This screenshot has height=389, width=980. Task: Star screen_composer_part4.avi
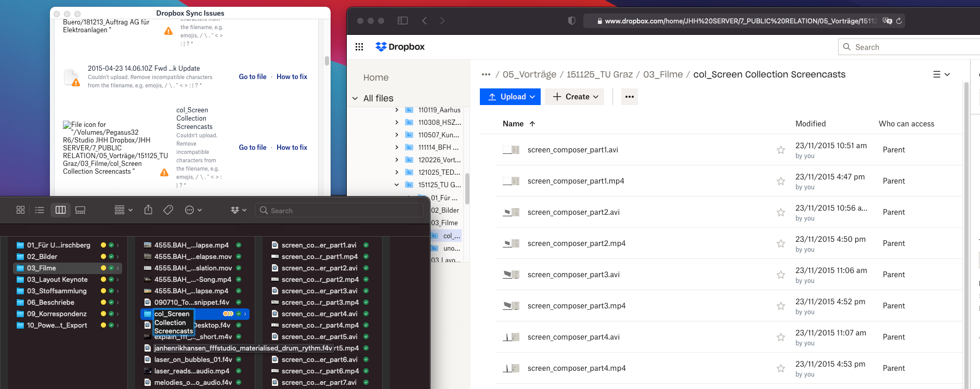click(780, 337)
